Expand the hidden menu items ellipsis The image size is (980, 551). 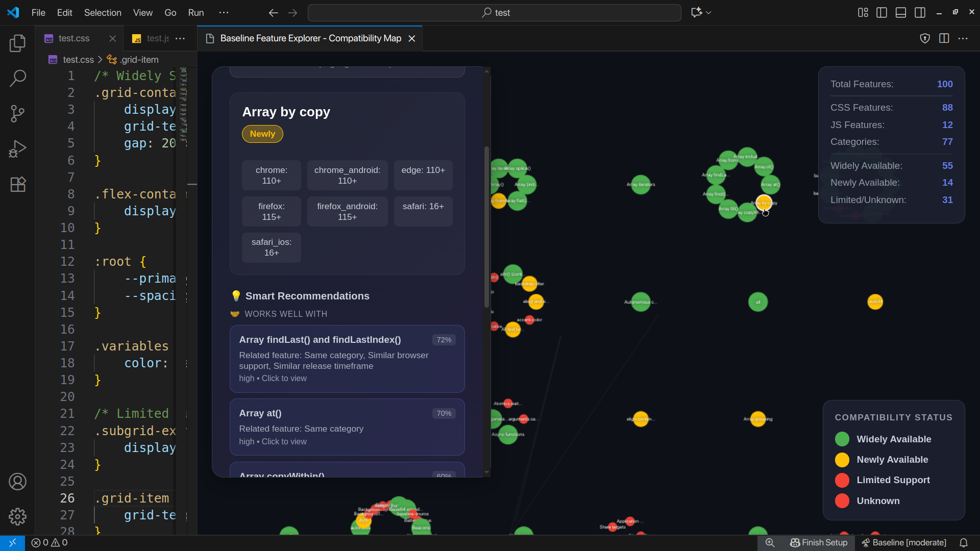coord(224,13)
